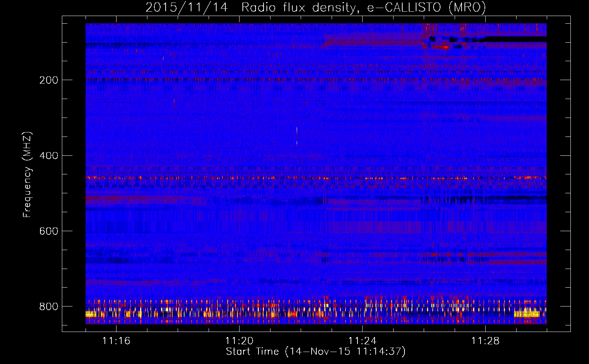Screen dimensions: 589x364
Task: Click the 11:28 time tick label
Action: pos(485,341)
